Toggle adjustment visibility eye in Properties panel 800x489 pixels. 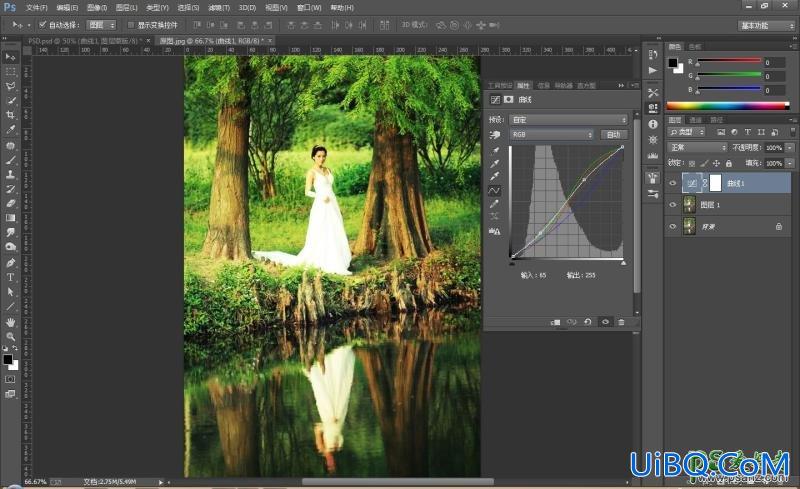[x=605, y=322]
